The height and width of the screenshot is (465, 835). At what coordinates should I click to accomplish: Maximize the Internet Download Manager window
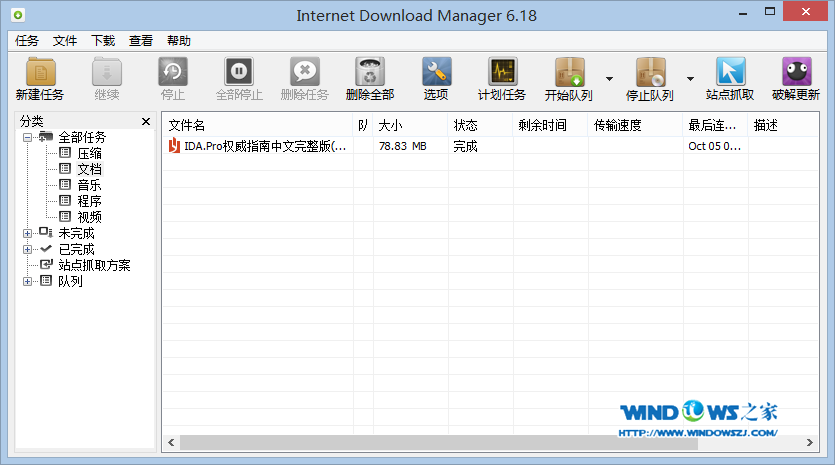point(769,12)
